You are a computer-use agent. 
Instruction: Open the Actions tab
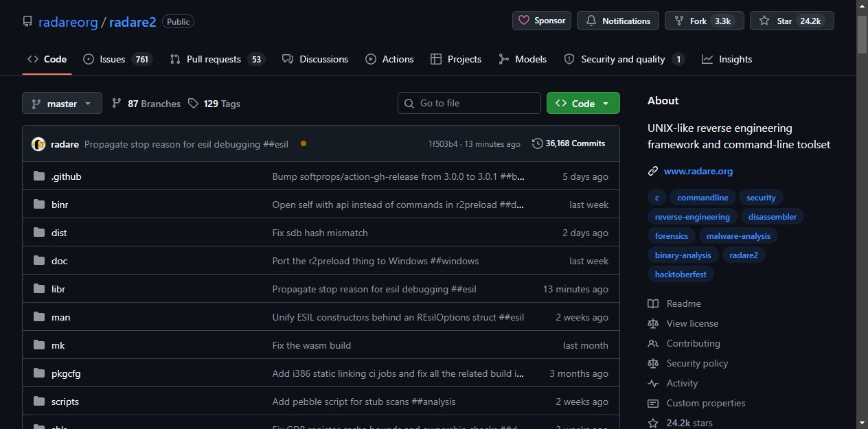[x=389, y=59]
